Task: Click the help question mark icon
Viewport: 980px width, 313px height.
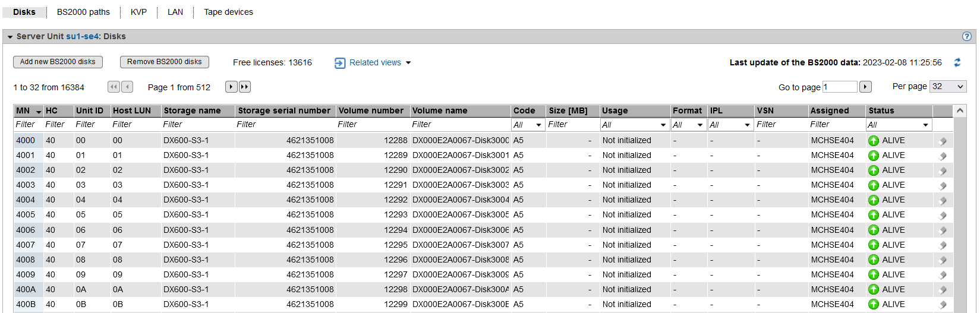Action: (x=966, y=36)
